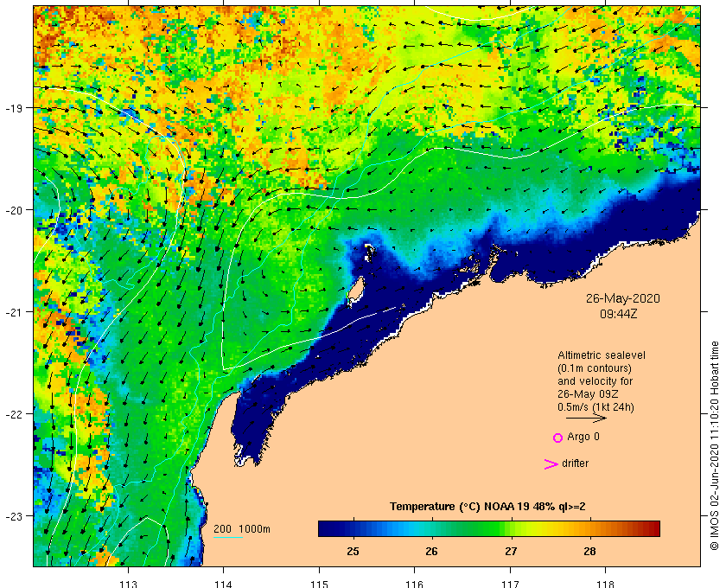The height and width of the screenshot is (588, 726).
Task: Click the velocity scale reference arrow
Action: pyautogui.click(x=586, y=418)
